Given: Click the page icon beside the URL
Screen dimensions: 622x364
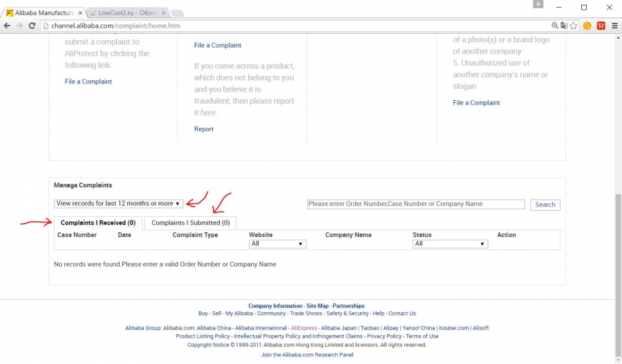Looking at the screenshot, I should click(x=46, y=26).
